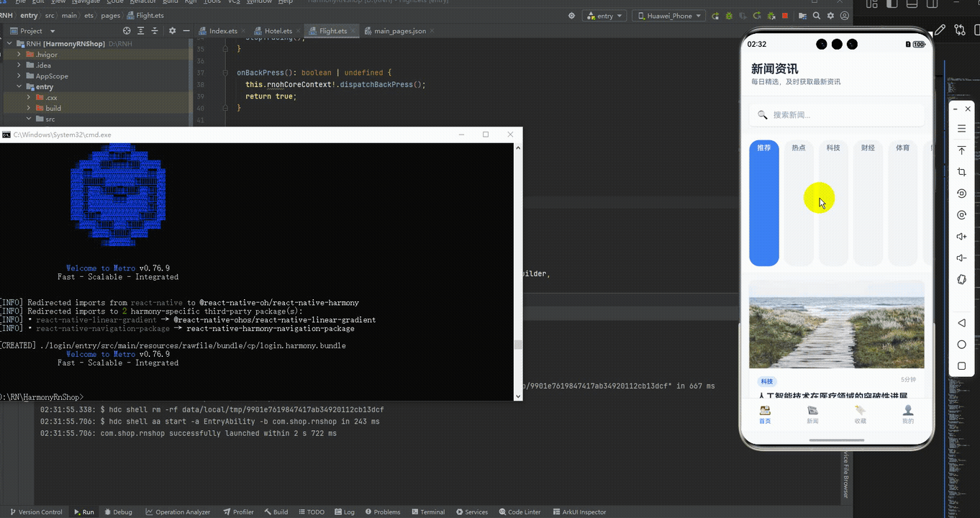Open IDE settings gear in top toolbar
980x518 pixels.
click(x=830, y=16)
